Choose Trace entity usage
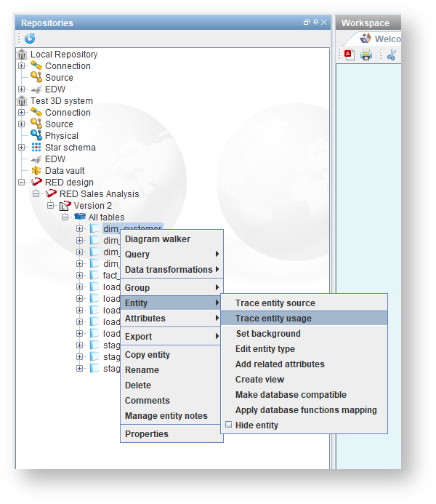This screenshot has width=436, height=504. 304,319
